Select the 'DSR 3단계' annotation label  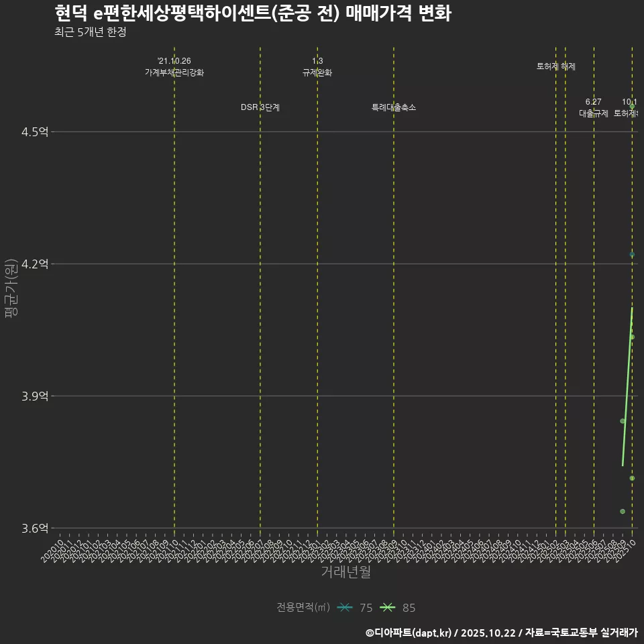point(260,107)
